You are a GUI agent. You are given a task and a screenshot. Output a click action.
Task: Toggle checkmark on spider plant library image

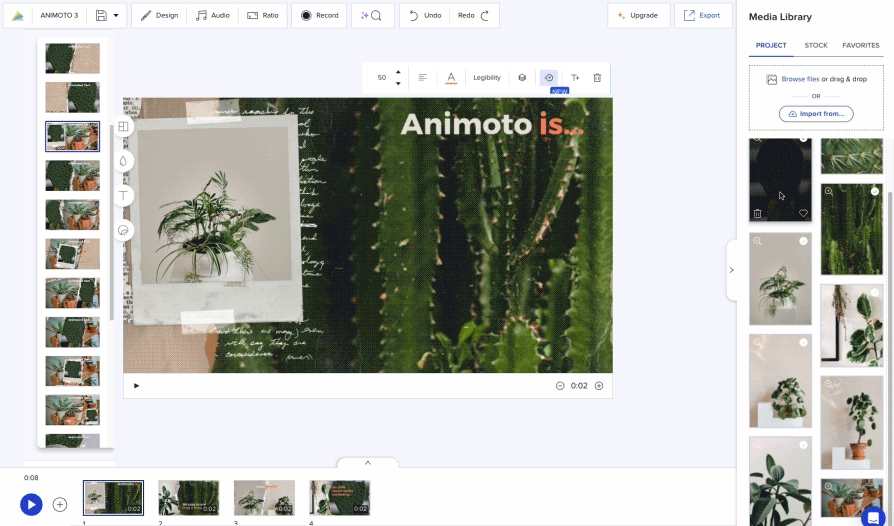803,241
